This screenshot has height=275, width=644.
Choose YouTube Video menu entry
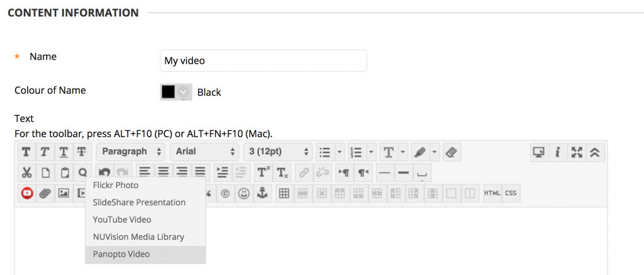tap(122, 220)
